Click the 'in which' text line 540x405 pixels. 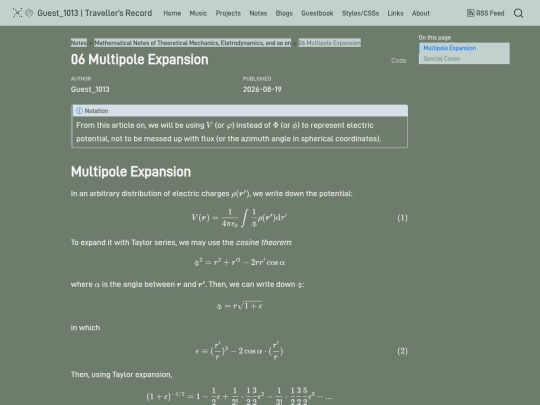(85, 328)
